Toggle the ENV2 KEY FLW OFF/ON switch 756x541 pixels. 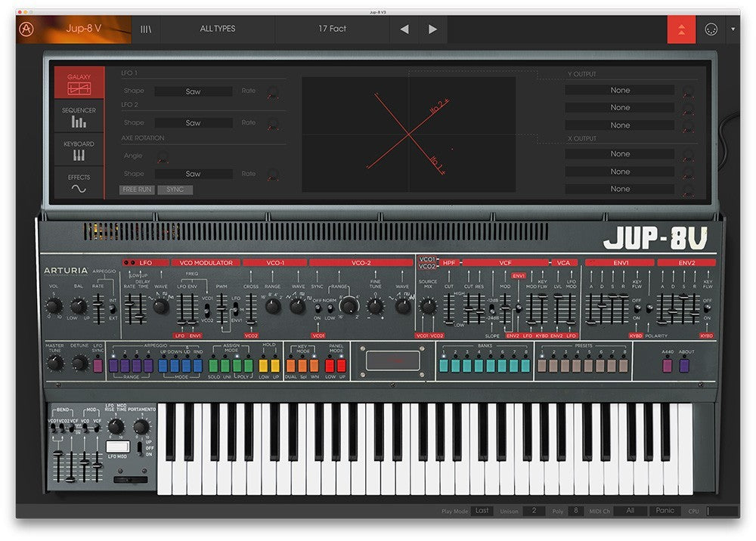click(x=708, y=308)
